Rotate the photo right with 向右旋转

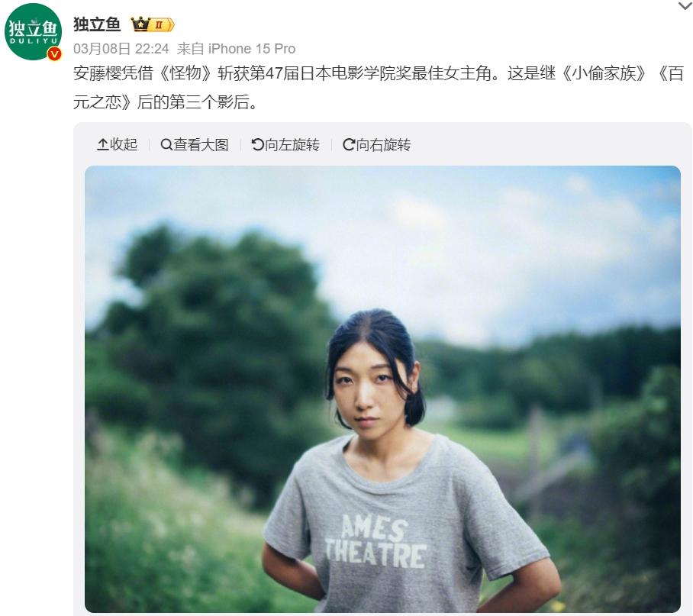click(376, 144)
